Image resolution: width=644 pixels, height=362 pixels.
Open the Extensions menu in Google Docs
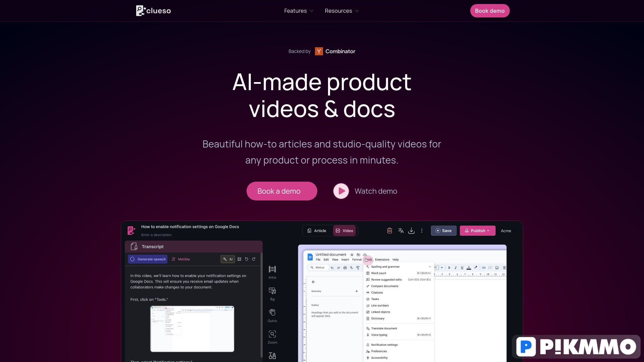point(382,260)
